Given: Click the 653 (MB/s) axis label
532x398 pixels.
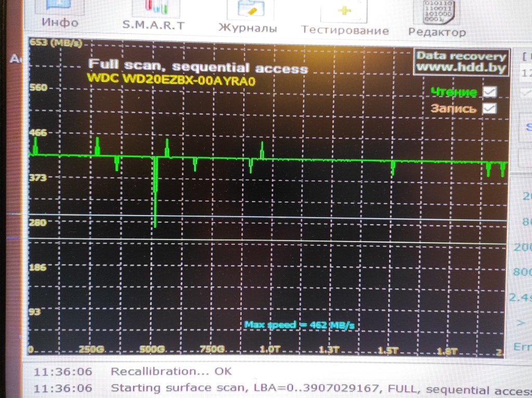Looking at the screenshot, I should tap(56, 43).
